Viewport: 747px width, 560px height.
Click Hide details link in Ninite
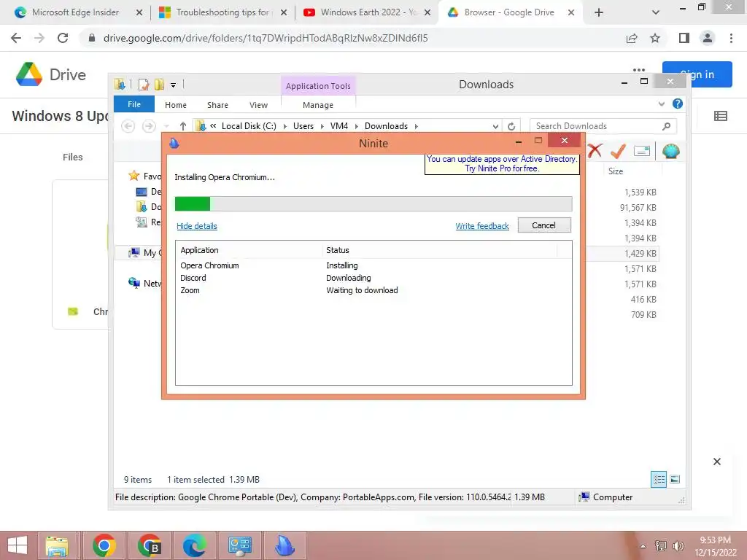(197, 226)
